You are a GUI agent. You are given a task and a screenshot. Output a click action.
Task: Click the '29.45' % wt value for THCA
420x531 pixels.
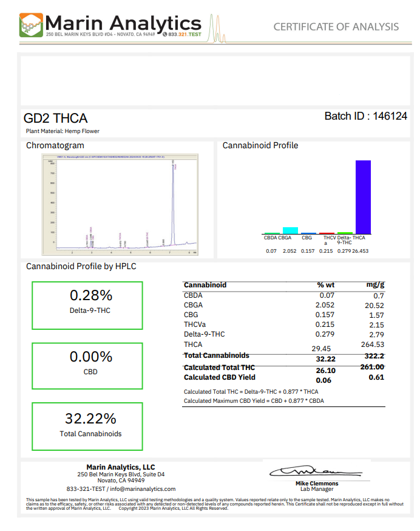(x=321, y=349)
